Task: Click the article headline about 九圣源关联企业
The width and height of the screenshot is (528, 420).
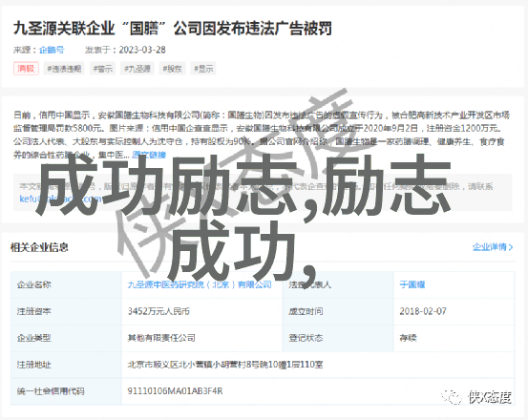Action: pyautogui.click(x=173, y=29)
